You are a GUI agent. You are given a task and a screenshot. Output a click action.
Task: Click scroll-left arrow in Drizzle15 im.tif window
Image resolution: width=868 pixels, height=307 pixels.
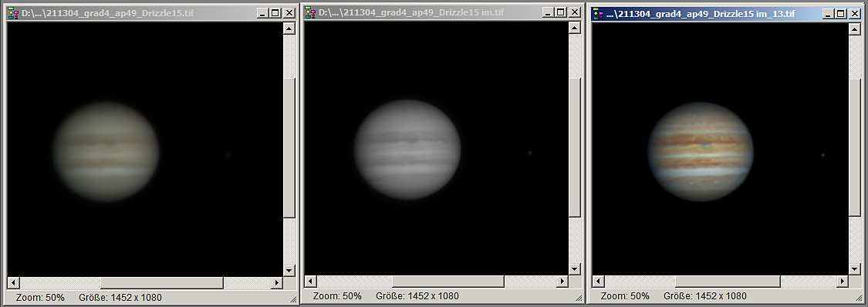(x=311, y=281)
